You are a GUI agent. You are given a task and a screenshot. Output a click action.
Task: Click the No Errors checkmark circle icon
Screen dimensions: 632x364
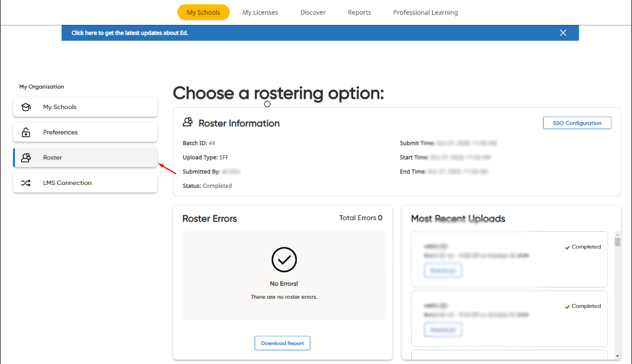284,260
